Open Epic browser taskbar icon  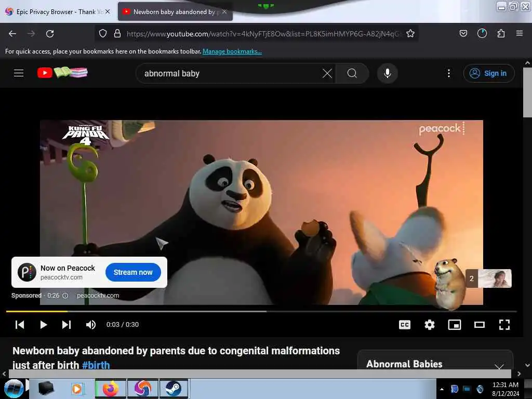(143, 389)
